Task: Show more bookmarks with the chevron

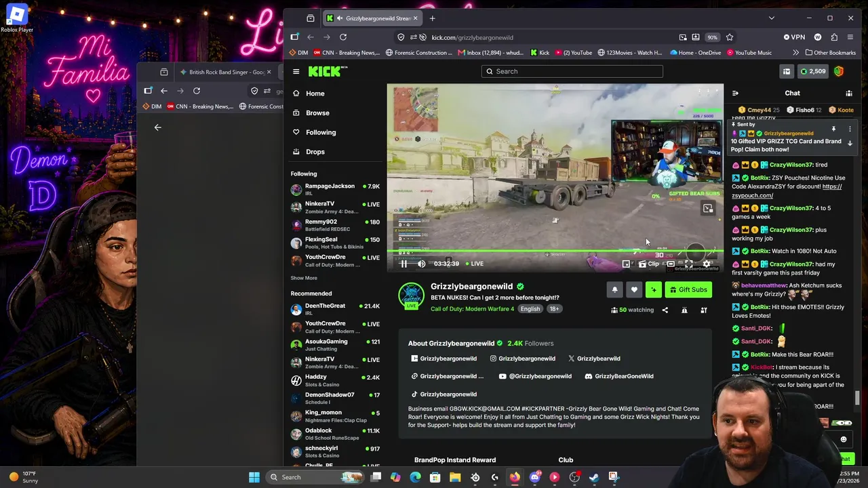Action: [795, 53]
